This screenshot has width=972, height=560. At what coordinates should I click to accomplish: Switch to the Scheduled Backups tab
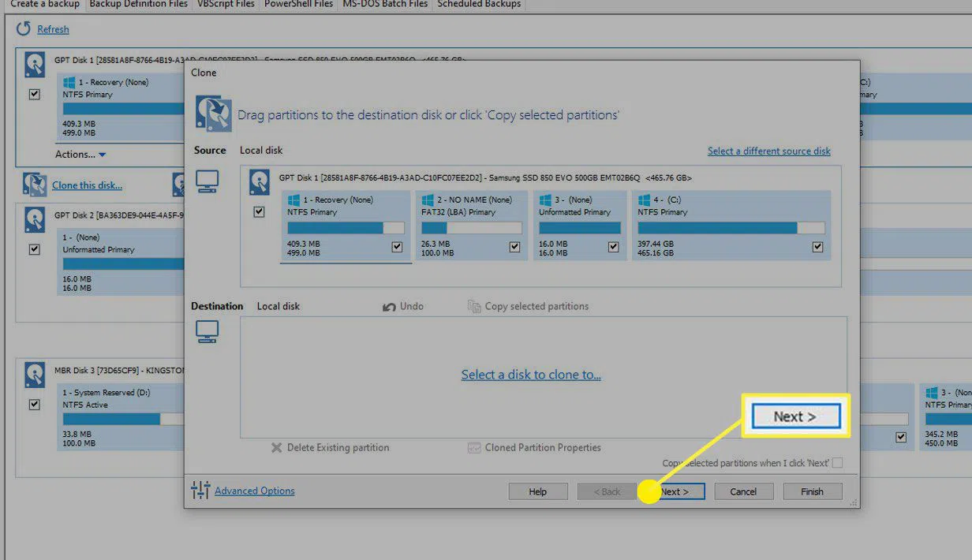(x=479, y=5)
